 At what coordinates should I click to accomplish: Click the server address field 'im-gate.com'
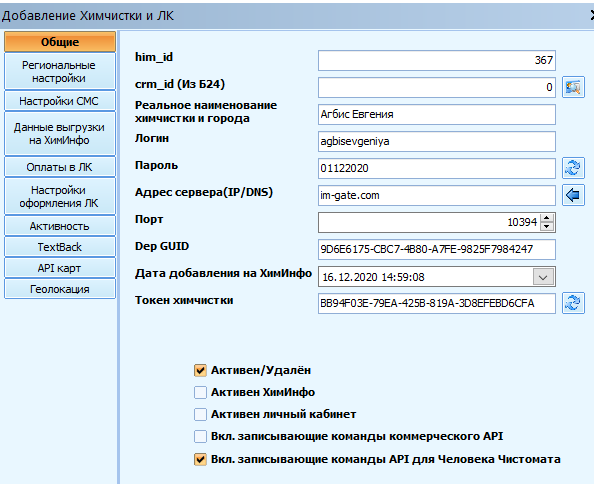(437, 195)
